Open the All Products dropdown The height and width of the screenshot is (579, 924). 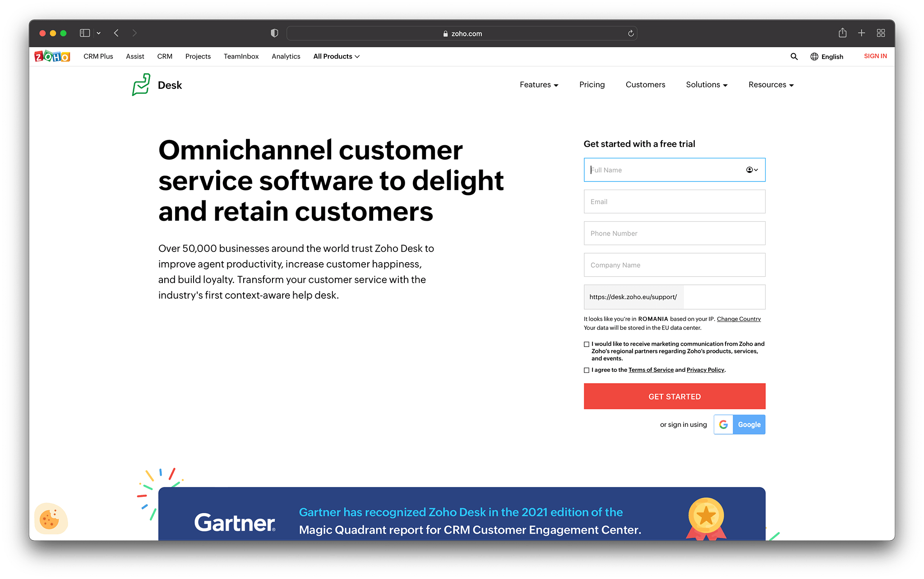coord(336,56)
